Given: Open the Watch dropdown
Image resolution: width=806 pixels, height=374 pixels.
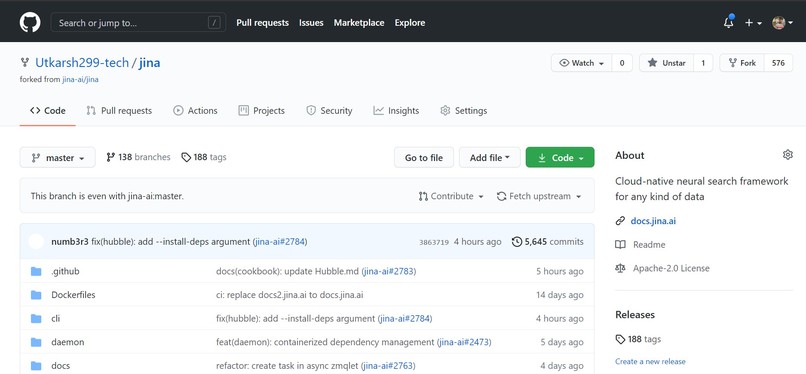Looking at the screenshot, I should pos(581,63).
